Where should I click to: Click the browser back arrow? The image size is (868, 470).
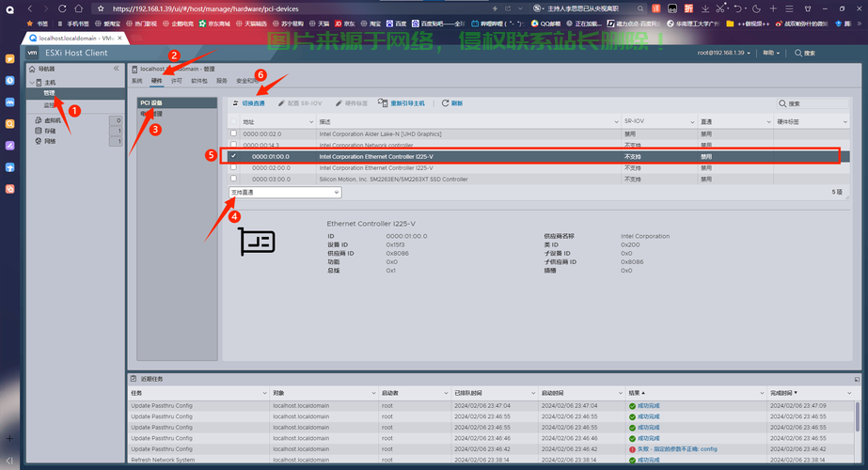coord(30,8)
